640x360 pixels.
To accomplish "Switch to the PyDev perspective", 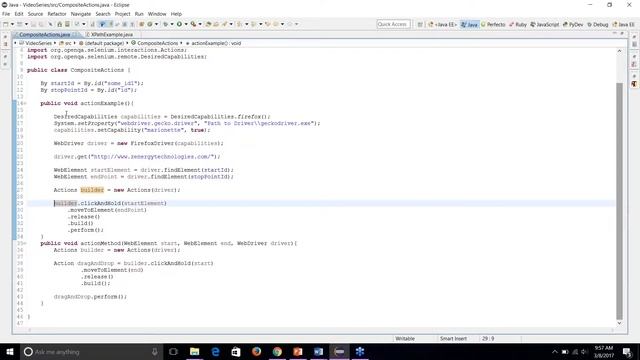I will coord(573,24).
